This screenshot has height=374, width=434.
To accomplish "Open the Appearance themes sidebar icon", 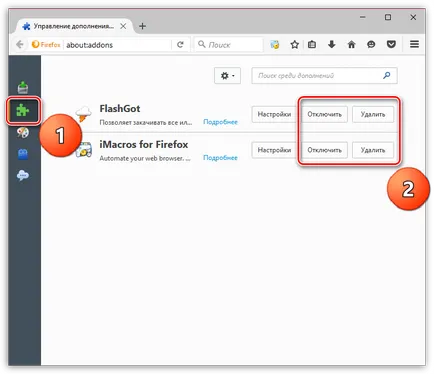I will [x=23, y=132].
